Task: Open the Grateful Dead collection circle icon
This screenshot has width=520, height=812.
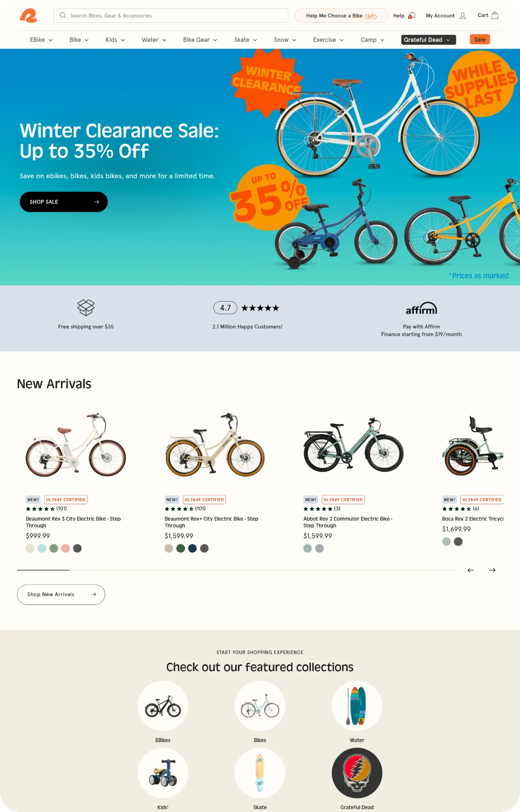Action: [x=357, y=773]
